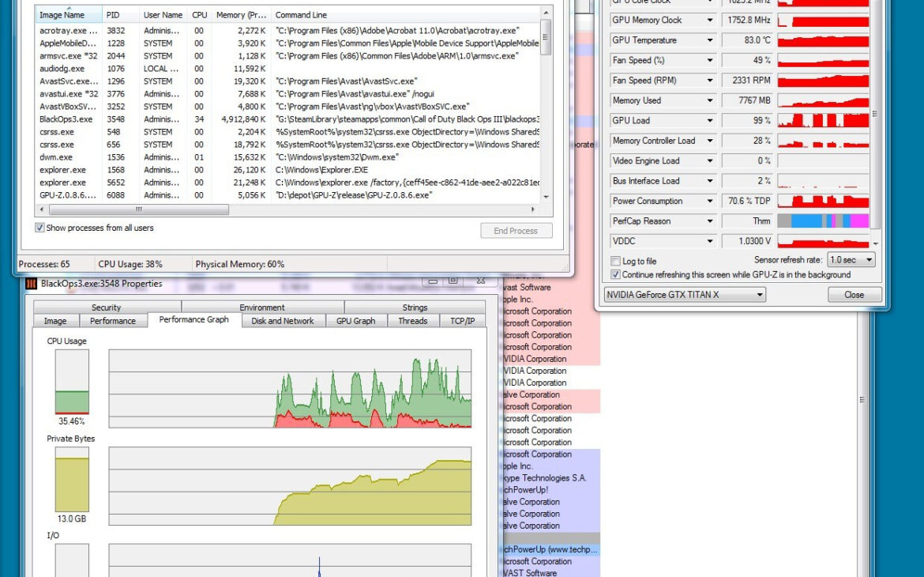Click the horizontal scrollbar right arrow in process list
This screenshot has height=577, width=924.
532,209
